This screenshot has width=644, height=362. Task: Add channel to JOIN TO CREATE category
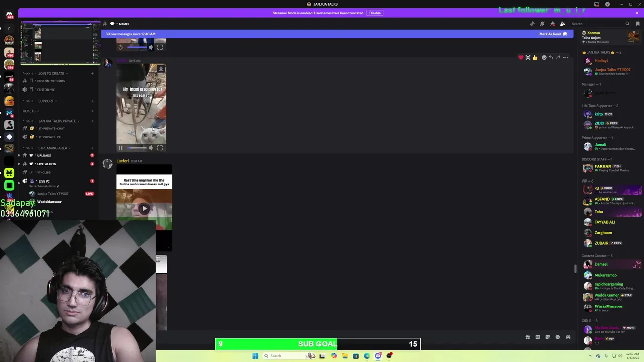tap(92, 74)
